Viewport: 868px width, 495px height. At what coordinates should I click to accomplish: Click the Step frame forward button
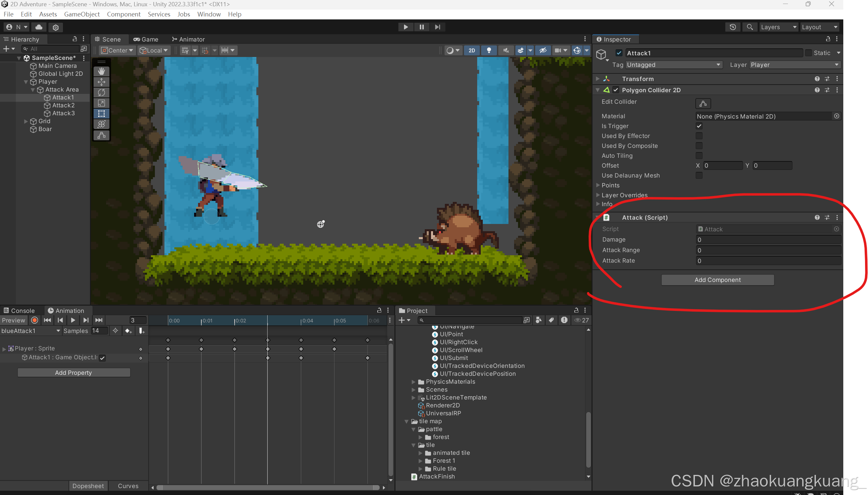(437, 27)
